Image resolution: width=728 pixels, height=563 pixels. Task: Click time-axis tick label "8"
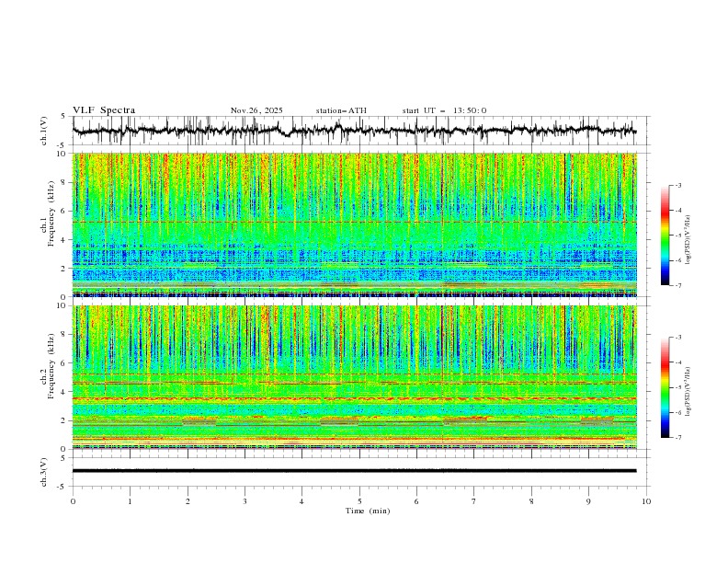[531, 501]
